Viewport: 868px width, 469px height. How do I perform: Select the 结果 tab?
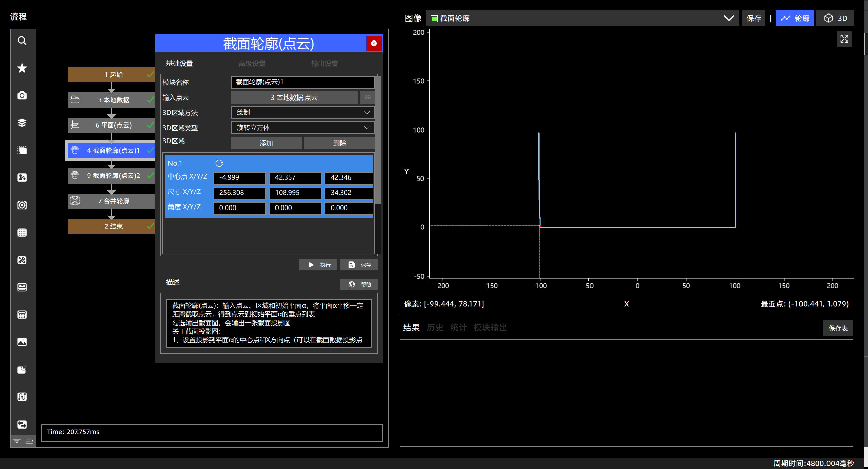[x=411, y=328]
